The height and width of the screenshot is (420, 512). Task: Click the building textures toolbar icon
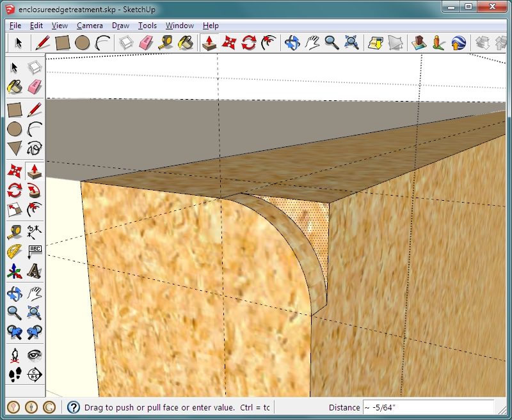pyautogui.click(x=419, y=43)
